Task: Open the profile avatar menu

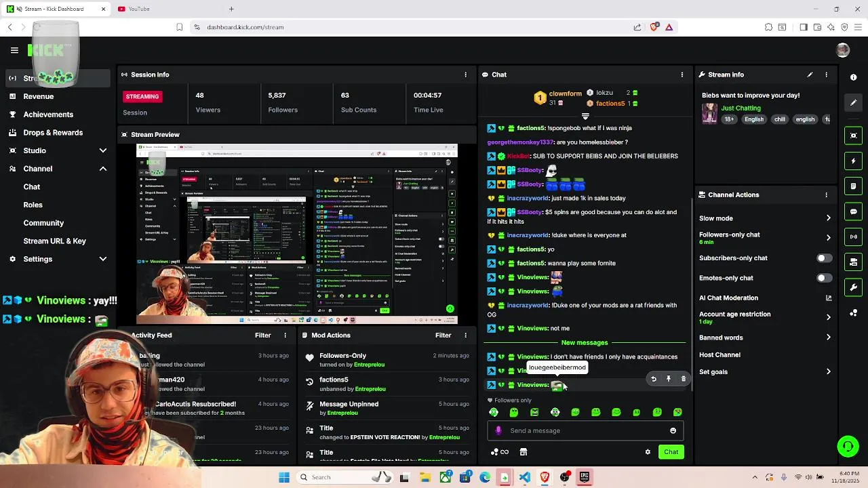Action: [x=843, y=50]
